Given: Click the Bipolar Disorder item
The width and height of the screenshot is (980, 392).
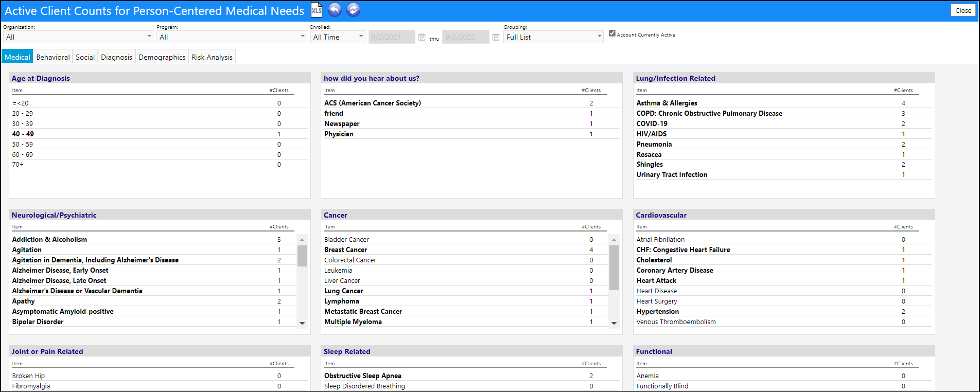Looking at the screenshot, I should tap(153, 322).
